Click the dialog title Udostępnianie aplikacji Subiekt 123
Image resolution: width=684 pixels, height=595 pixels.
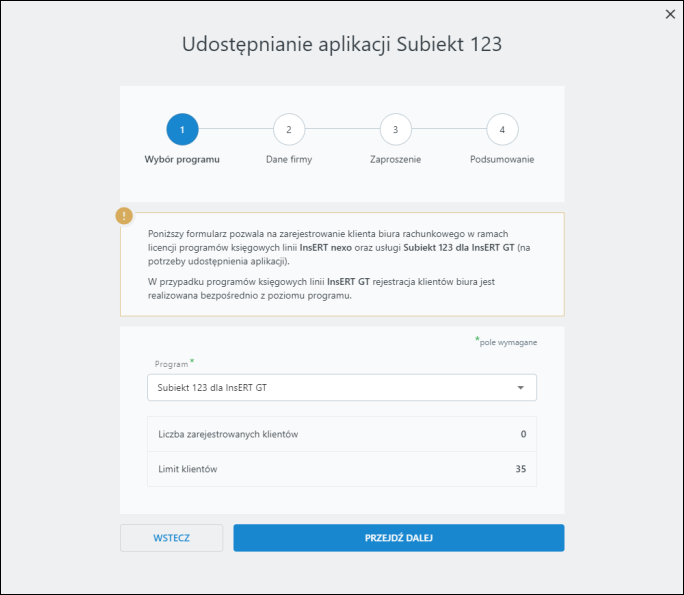[x=342, y=44]
